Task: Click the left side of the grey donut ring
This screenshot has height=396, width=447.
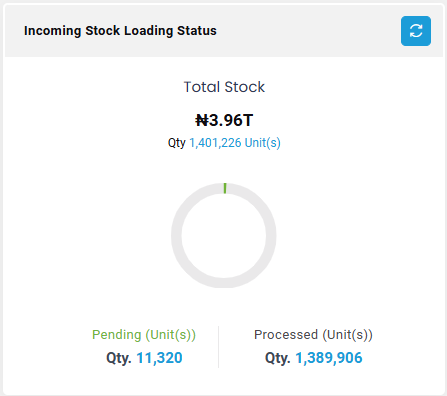Action: tap(176, 235)
